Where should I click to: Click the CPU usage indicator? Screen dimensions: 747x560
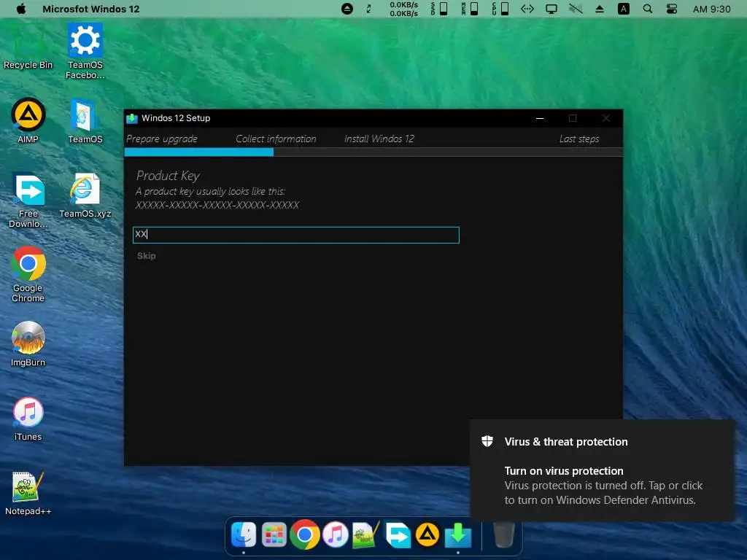click(500, 9)
